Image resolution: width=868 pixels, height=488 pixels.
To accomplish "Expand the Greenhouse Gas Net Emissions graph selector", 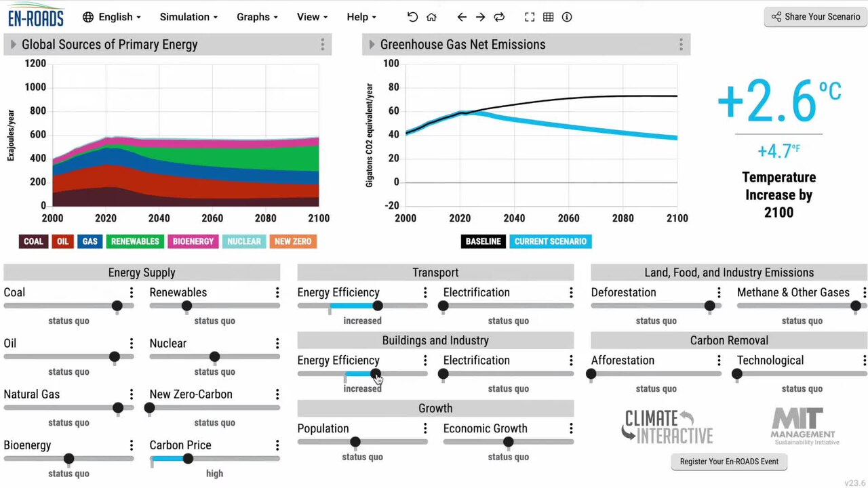I will pyautogui.click(x=372, y=45).
